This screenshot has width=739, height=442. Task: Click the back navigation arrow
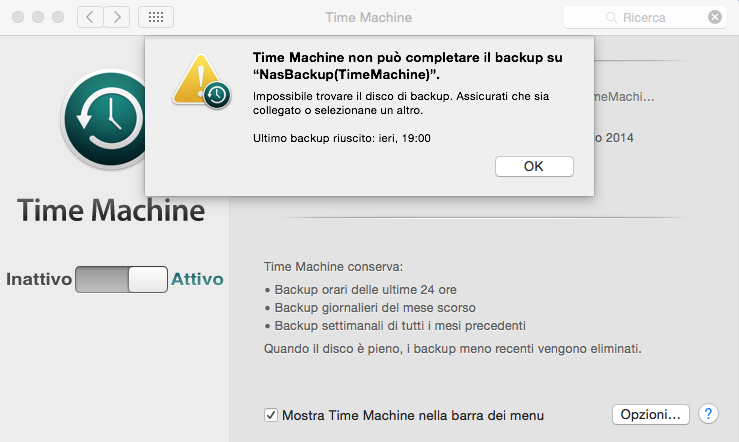[x=90, y=18]
